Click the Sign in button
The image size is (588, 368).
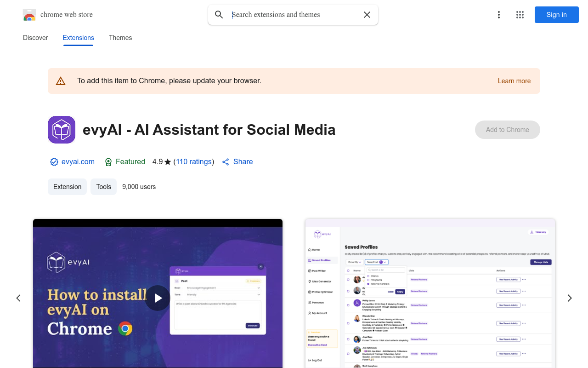pos(557,15)
